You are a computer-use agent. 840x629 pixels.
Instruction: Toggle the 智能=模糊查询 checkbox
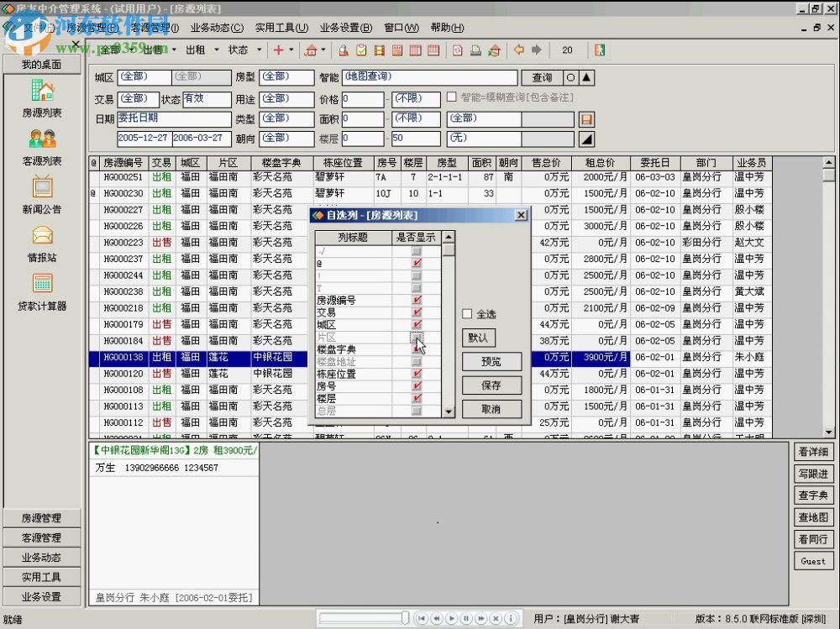point(452,97)
